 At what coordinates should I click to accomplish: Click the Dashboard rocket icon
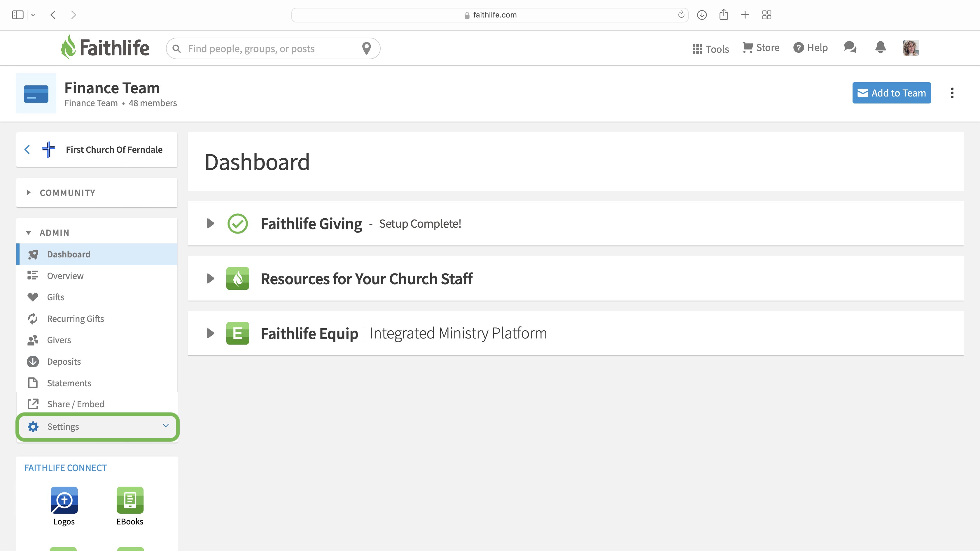click(33, 255)
